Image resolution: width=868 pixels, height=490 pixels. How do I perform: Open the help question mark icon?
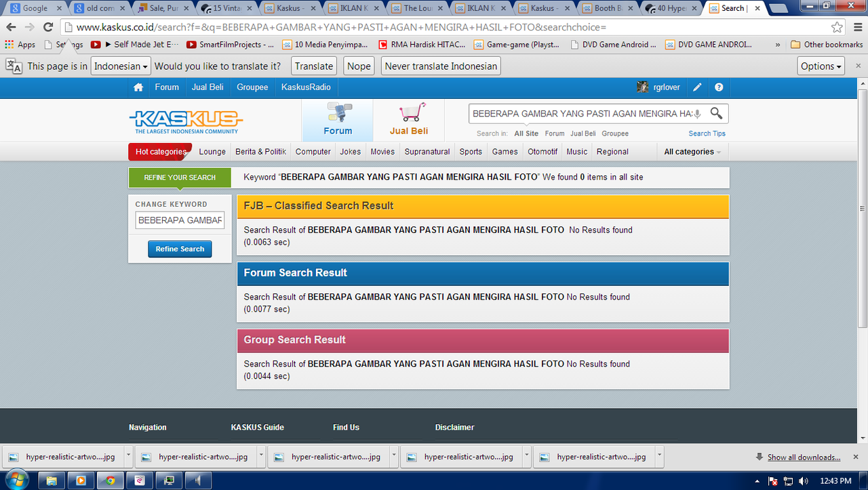719,87
